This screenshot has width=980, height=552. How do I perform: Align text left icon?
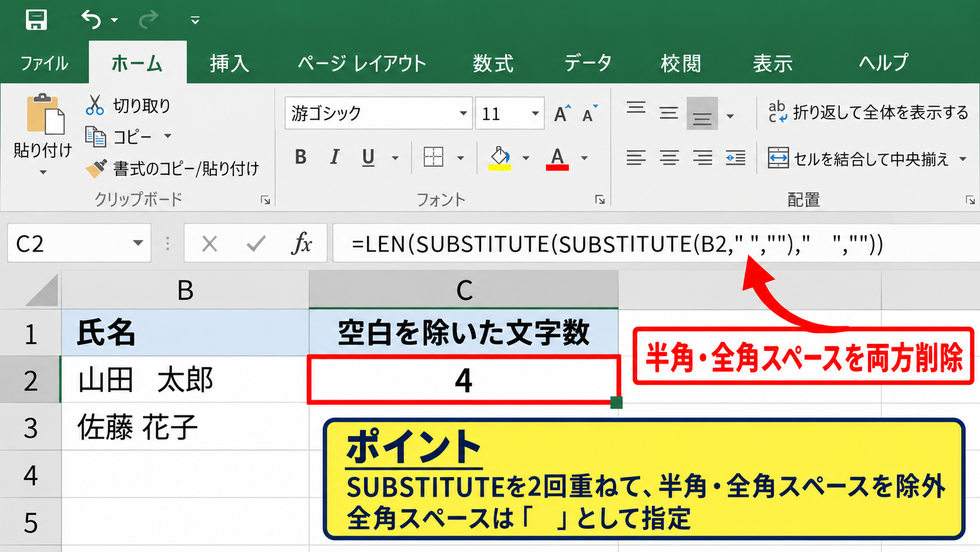(x=636, y=158)
